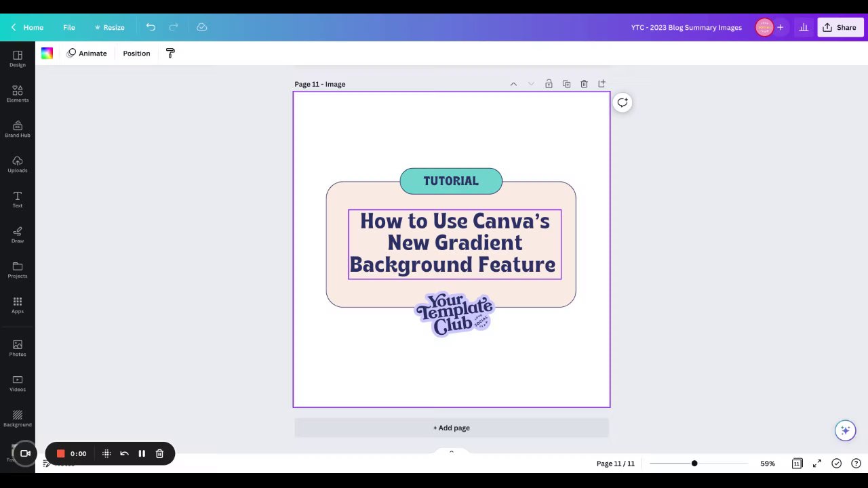Open the File menu
Image resolution: width=868 pixels, height=488 pixels.
click(69, 27)
